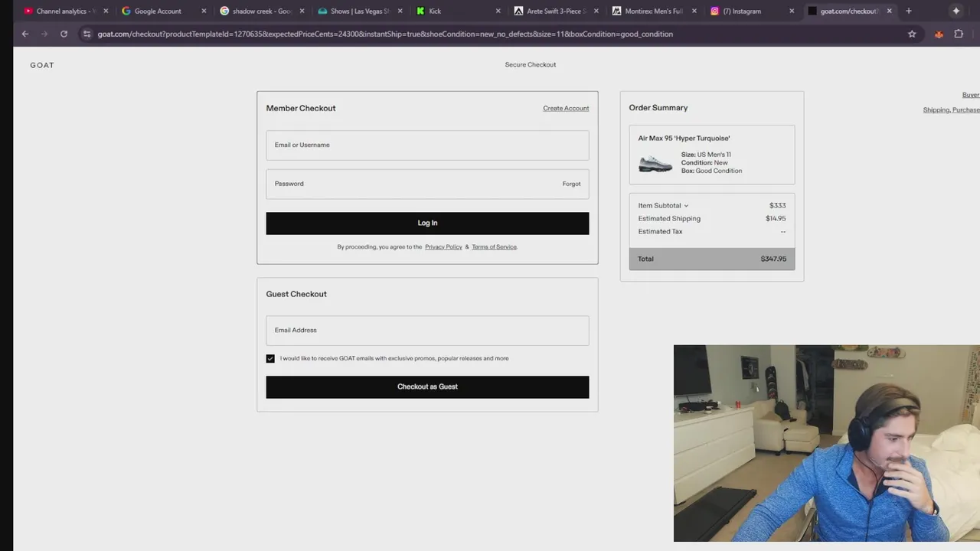Open the Privacy Policy link
This screenshot has width=980, height=551.
coord(443,246)
